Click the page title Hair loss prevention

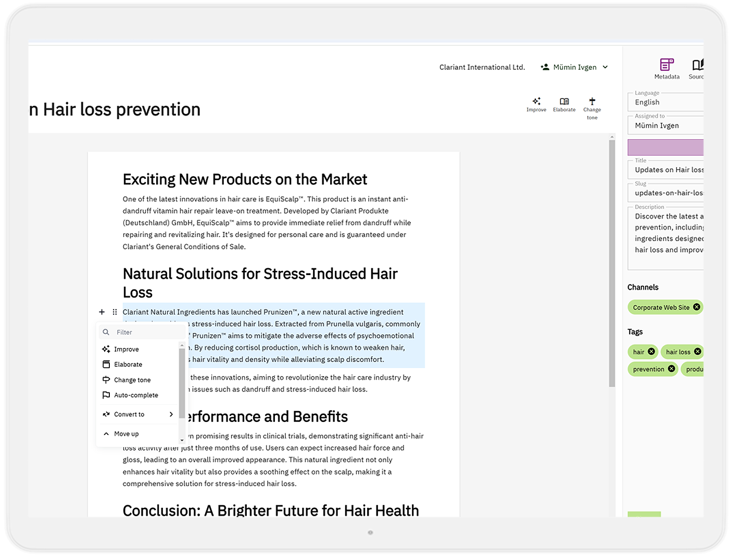(115, 109)
